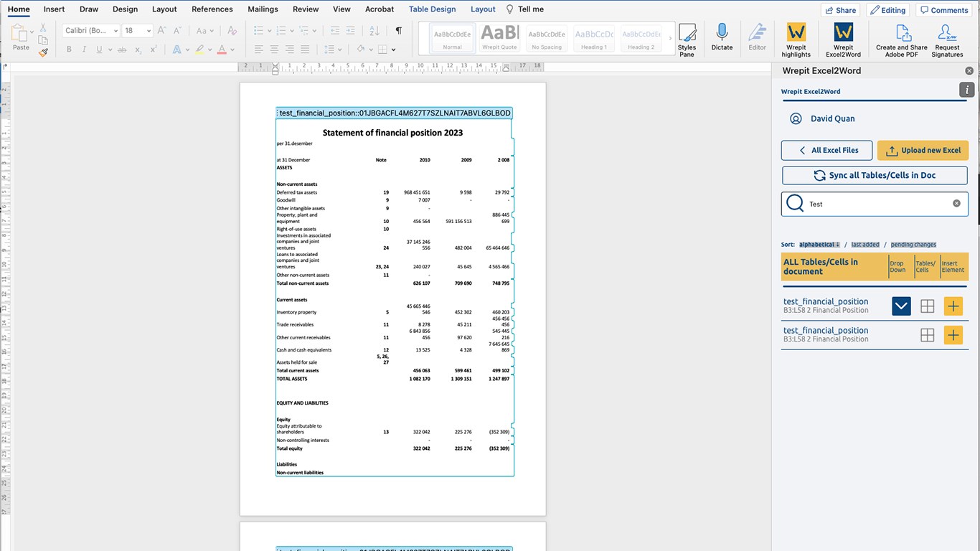980x551 pixels.
Task: Sort by pending changes
Action: [x=913, y=245]
